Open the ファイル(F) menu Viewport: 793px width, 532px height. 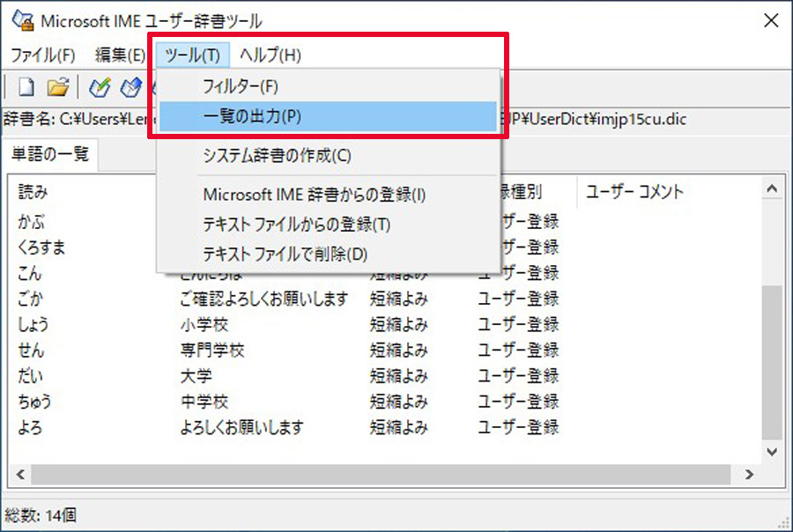(42, 55)
